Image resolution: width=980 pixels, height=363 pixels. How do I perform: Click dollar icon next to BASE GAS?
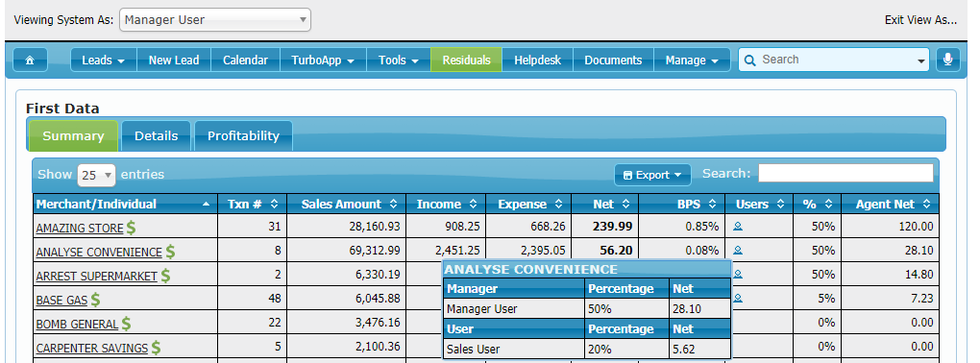point(96,300)
